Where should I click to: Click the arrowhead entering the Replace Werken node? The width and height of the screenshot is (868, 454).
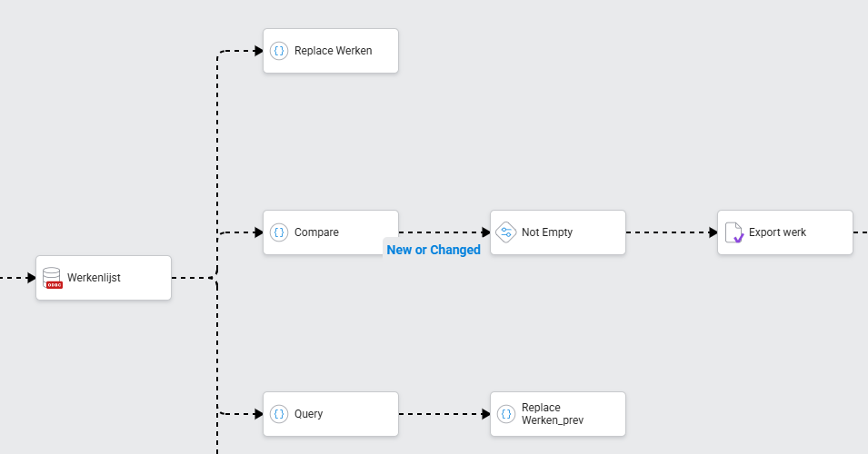click(x=258, y=51)
